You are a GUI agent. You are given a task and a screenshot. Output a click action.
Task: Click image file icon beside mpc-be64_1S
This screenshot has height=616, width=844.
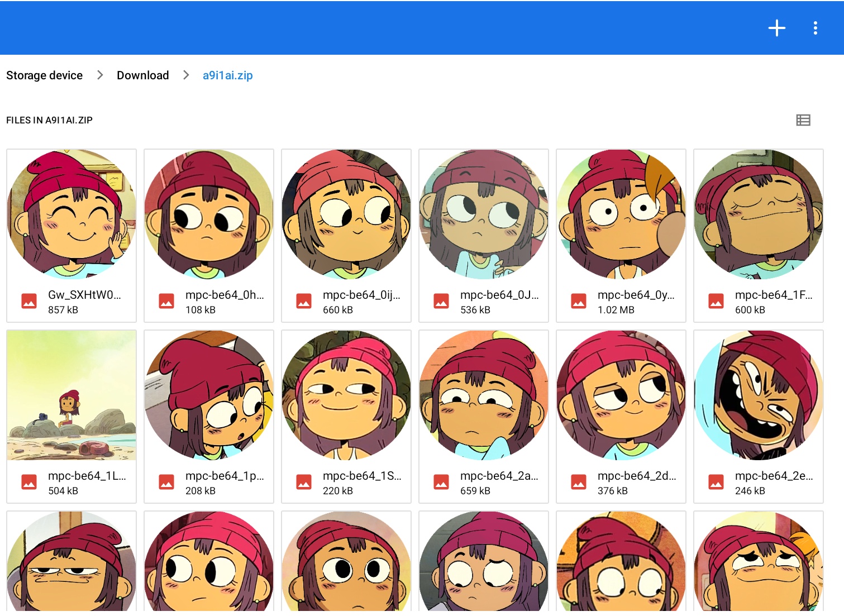pyautogui.click(x=304, y=483)
